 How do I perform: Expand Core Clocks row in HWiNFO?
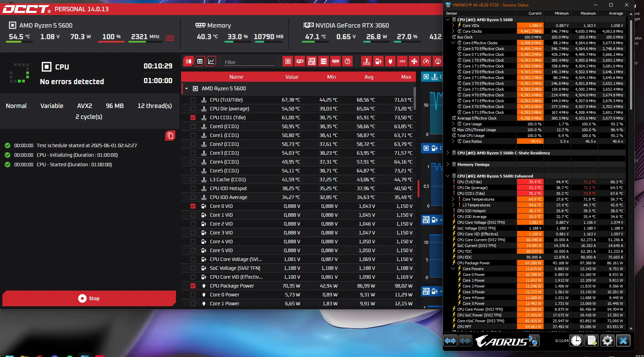click(x=453, y=31)
